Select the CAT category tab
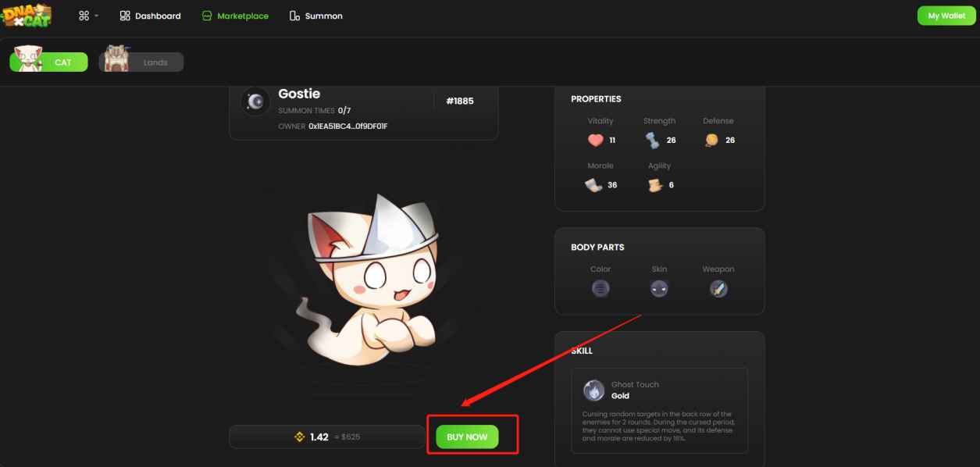 [x=49, y=62]
